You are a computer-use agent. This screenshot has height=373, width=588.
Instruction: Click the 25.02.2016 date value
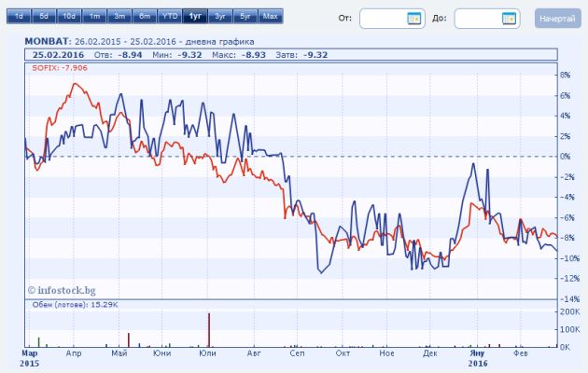(x=58, y=55)
